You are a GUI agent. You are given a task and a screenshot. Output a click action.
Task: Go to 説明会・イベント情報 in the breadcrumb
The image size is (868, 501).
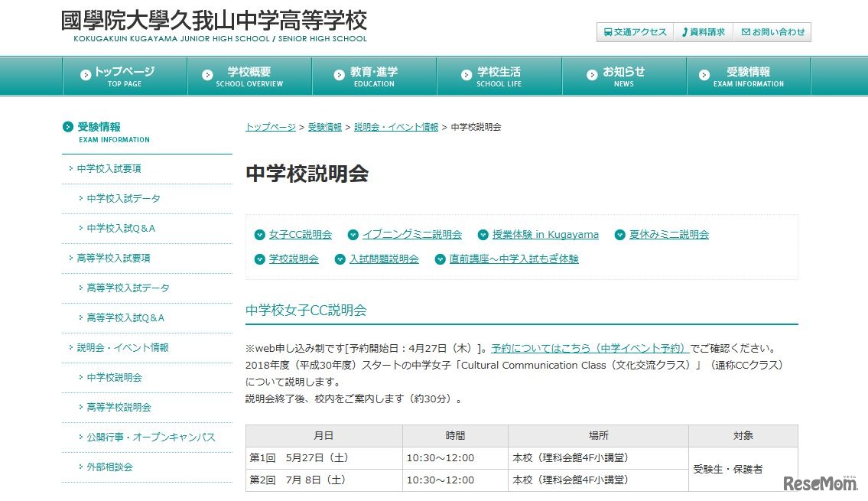396,127
